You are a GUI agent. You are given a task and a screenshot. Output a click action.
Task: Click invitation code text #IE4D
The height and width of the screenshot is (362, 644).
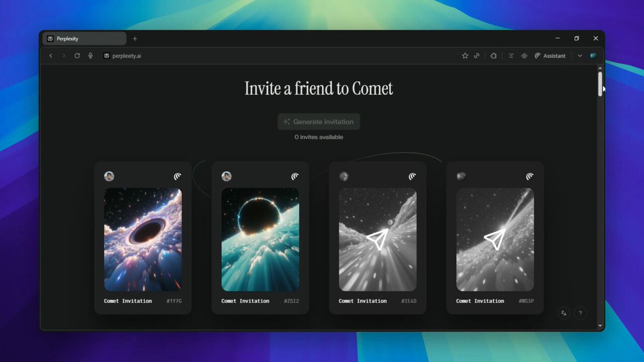pyautogui.click(x=409, y=301)
